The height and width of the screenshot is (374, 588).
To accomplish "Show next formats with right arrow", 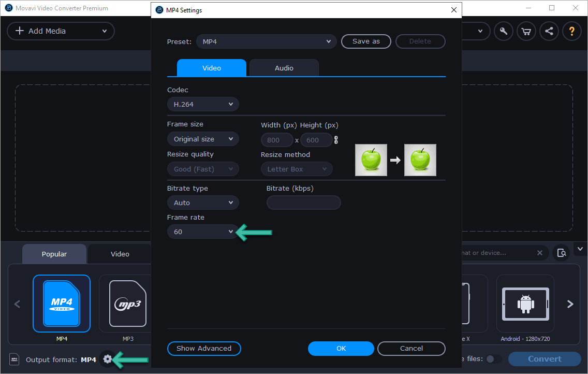I will (570, 304).
